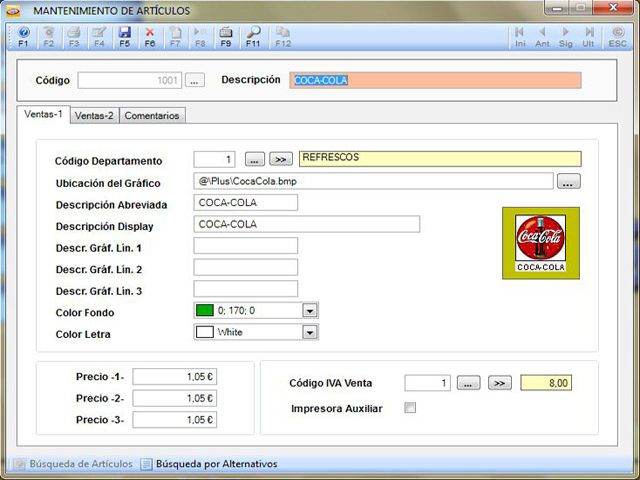
Task: Open the F9 keyboard icon
Action: pos(226,37)
